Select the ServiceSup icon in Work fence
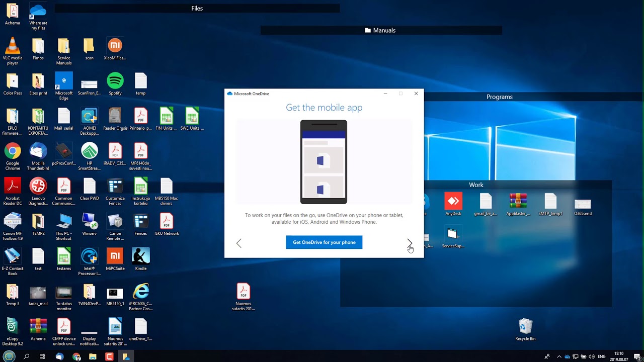644x362 pixels. pos(453,237)
